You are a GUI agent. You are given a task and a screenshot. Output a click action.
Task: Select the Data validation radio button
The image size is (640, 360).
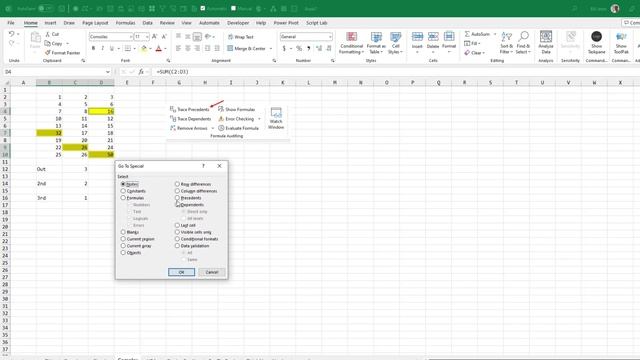coord(177,246)
